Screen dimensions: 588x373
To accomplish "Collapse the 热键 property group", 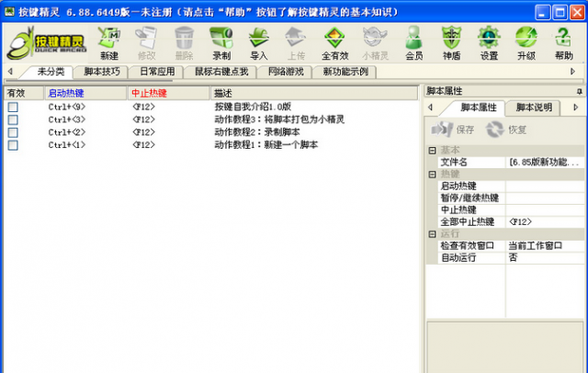I will tap(433, 174).
